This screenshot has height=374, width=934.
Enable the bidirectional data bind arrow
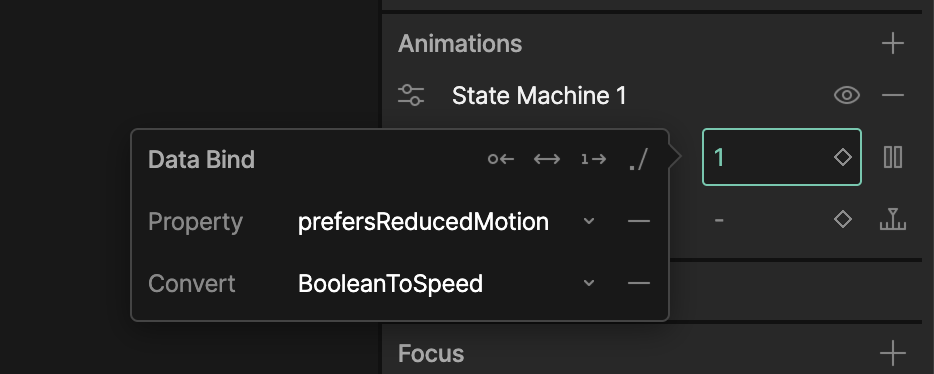[x=547, y=159]
